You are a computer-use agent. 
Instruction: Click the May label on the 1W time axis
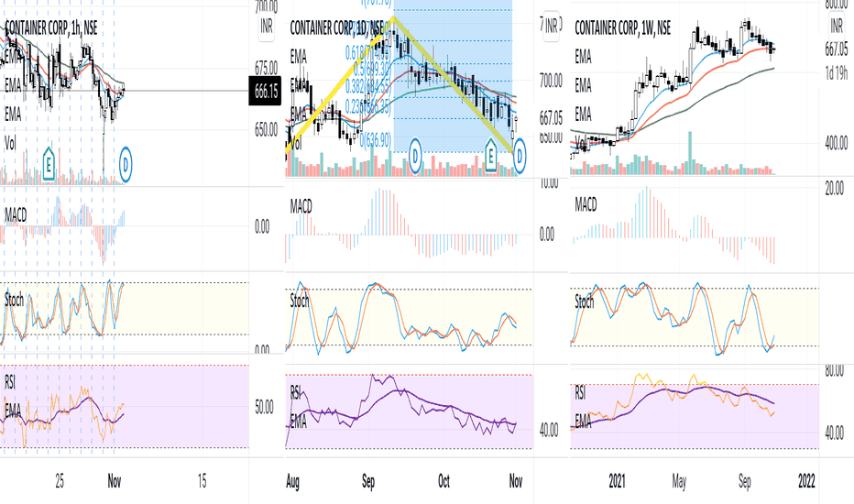[x=679, y=482]
